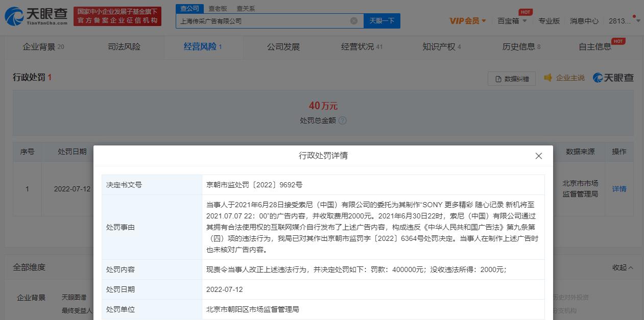Viewport: 644px width, 320px height.
Task: Select the 查关系 search tab
Action: (x=246, y=9)
